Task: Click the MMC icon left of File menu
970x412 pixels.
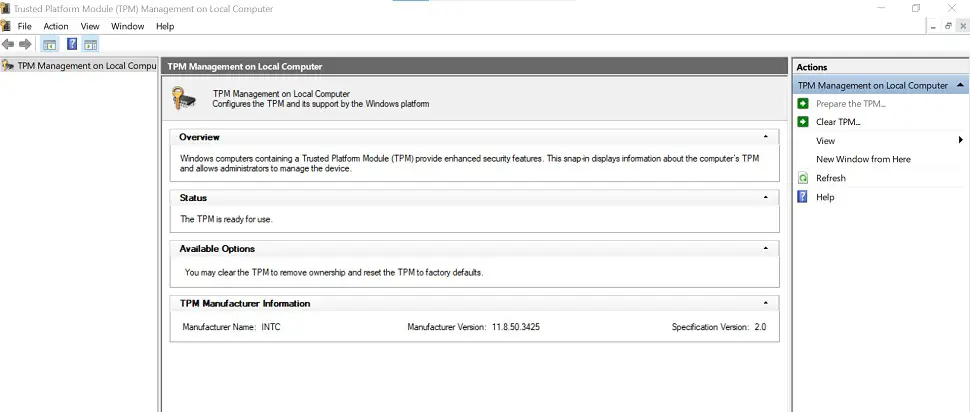Action: (6, 26)
